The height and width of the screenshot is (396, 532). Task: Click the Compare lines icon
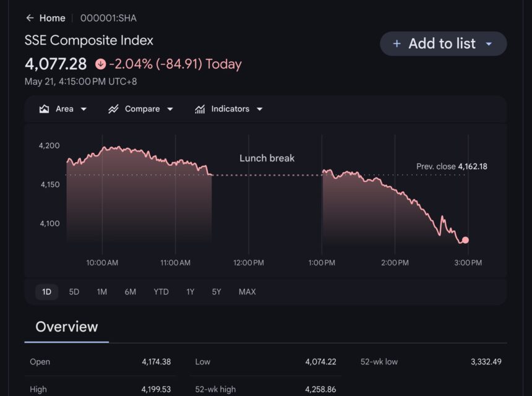pos(113,109)
